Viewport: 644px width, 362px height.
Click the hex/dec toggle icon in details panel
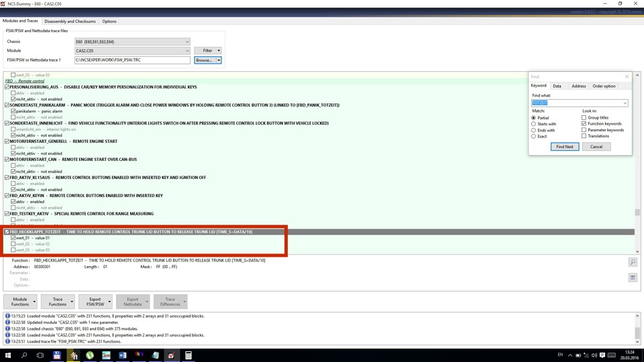tap(633, 278)
